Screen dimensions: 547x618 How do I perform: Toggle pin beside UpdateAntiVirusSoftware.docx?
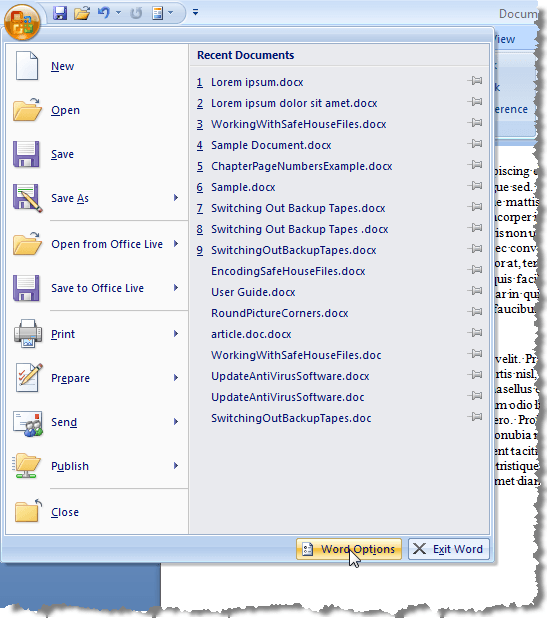pos(475,375)
